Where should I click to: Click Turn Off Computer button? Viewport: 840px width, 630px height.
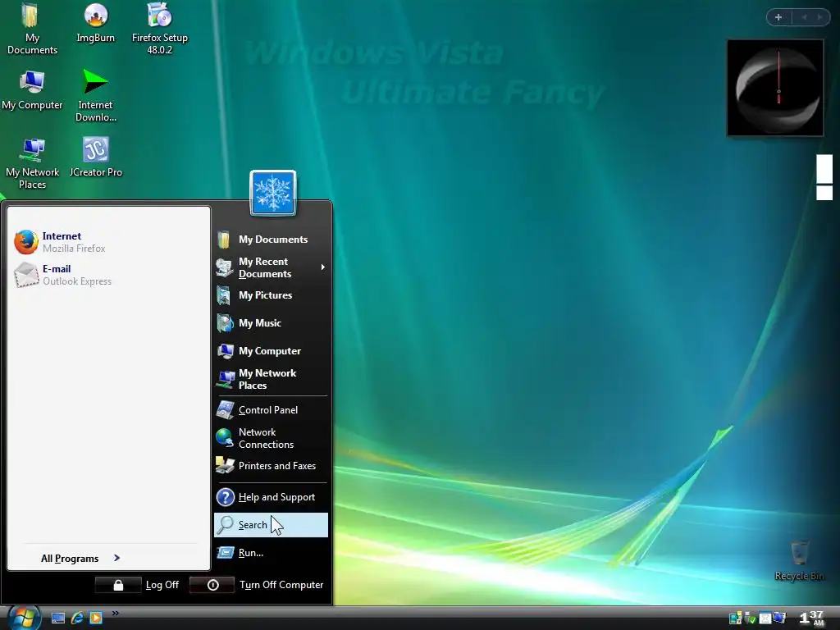point(258,585)
